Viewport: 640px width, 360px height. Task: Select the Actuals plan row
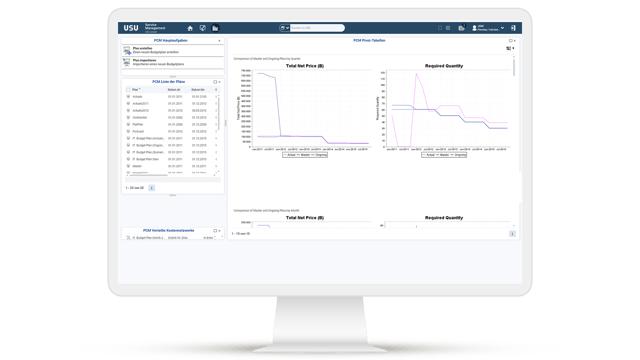[x=171, y=97]
